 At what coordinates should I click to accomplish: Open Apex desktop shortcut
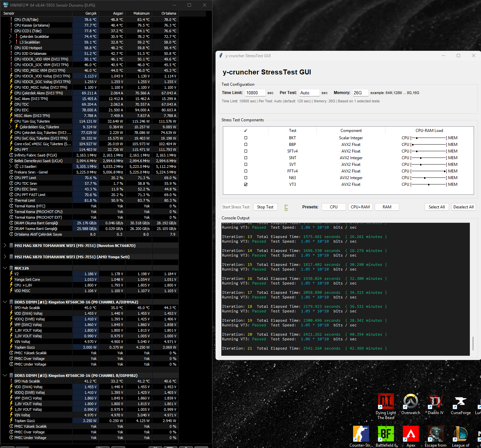click(x=411, y=436)
